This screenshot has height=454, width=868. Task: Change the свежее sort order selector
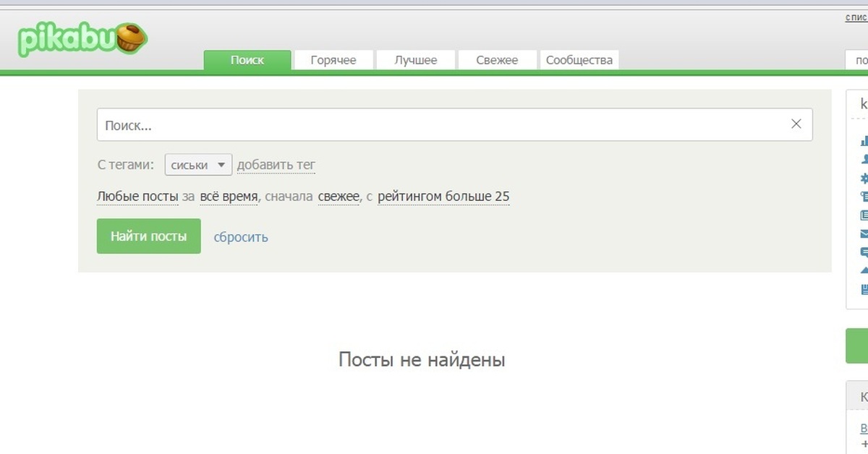point(339,197)
